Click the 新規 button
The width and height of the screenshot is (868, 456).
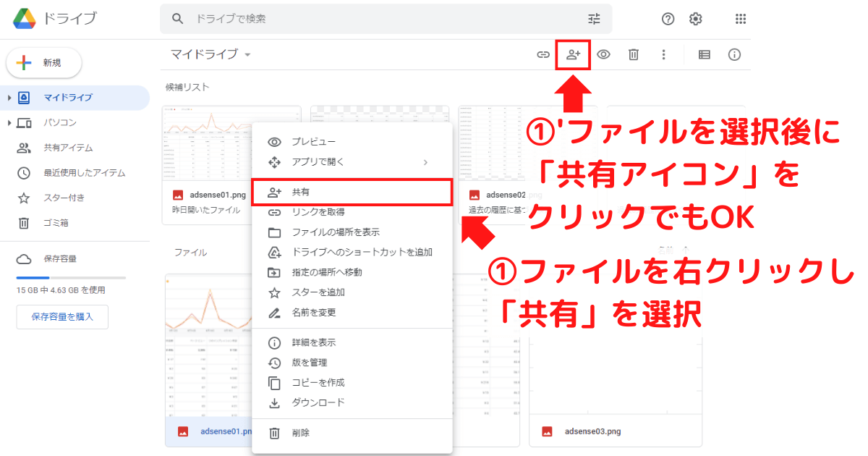tap(44, 63)
